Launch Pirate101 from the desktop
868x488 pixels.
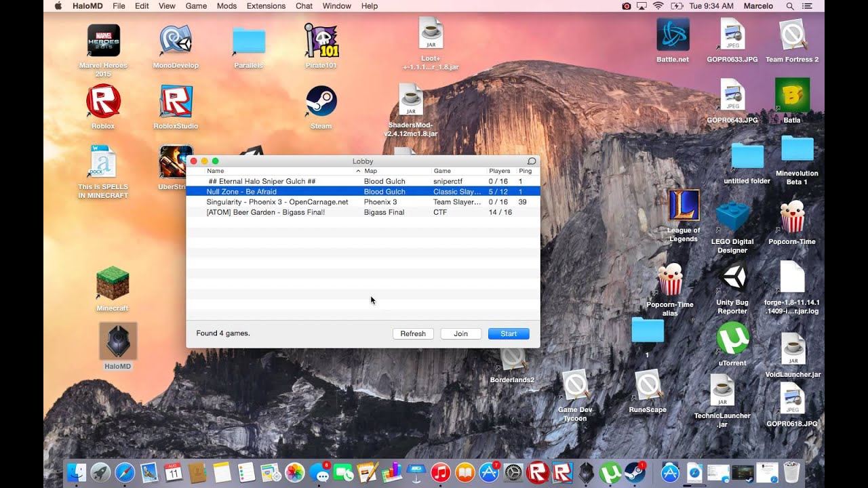click(321, 41)
